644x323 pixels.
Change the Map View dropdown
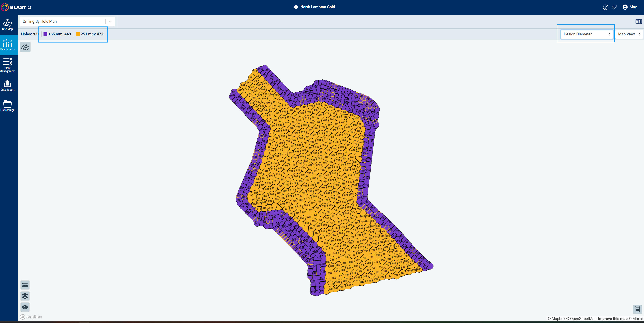point(629,34)
